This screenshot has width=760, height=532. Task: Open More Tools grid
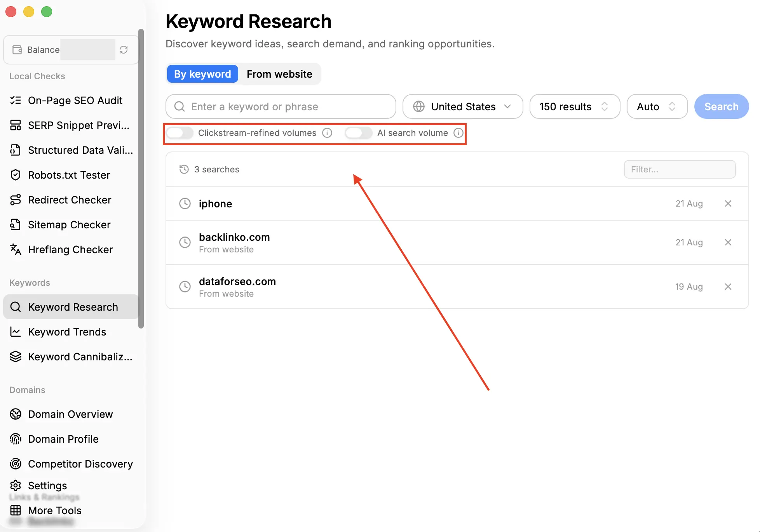coord(71,511)
